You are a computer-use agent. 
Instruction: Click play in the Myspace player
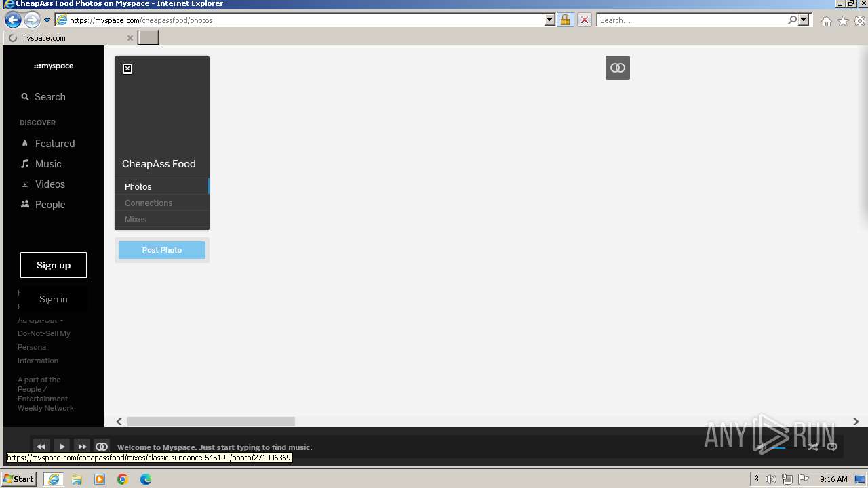(x=62, y=447)
